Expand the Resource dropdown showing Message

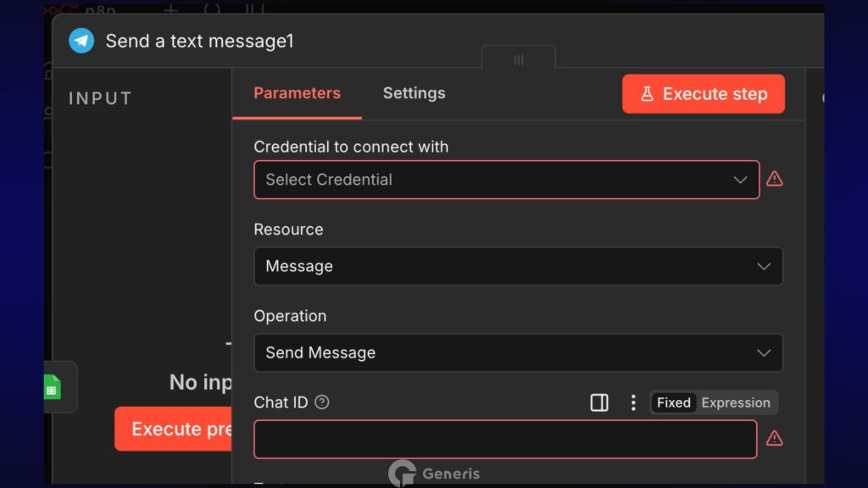point(518,266)
